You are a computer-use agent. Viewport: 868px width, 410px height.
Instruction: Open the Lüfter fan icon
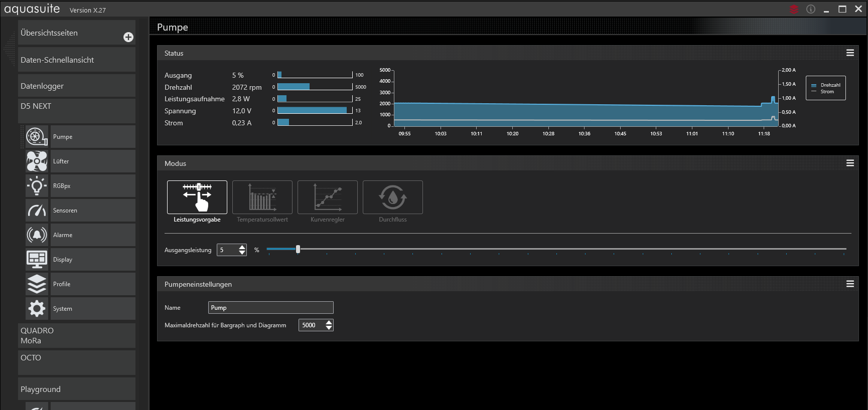point(37,161)
